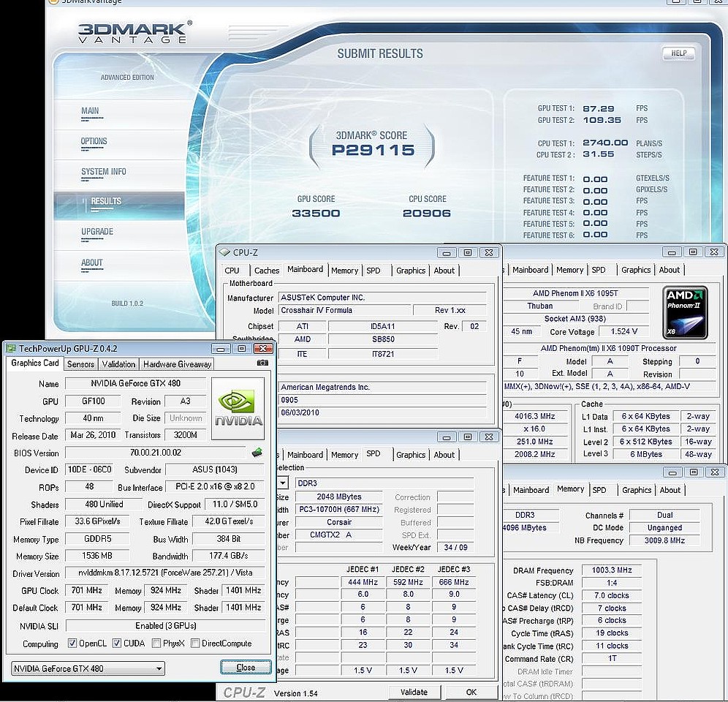This screenshot has height=702, width=728.
Task: Select the Graphics Card tab in GPU-Z
Action: [x=35, y=363]
